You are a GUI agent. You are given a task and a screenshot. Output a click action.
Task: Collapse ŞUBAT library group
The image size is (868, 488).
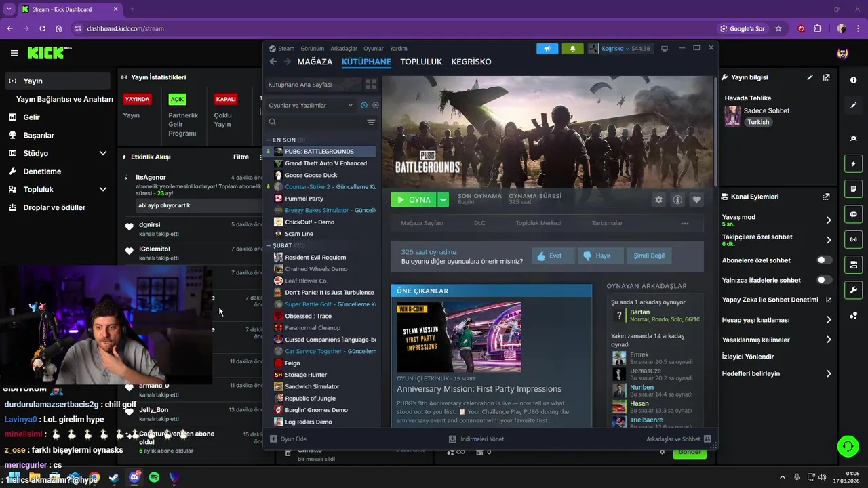269,245
